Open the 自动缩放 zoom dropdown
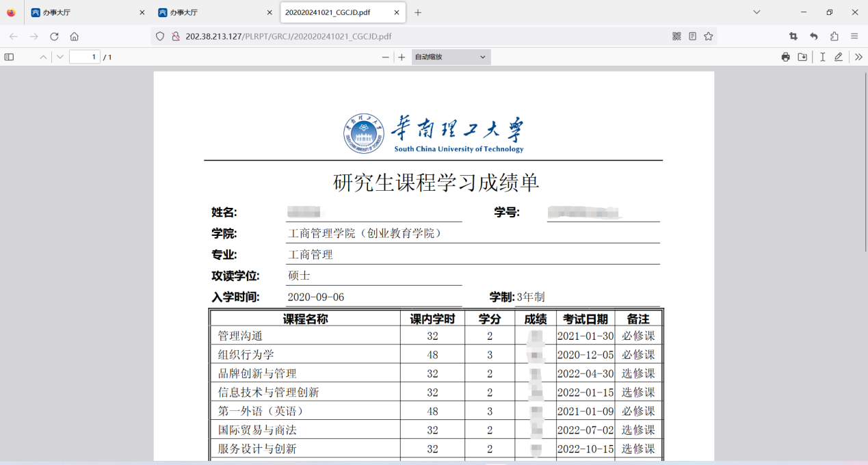 (x=451, y=57)
